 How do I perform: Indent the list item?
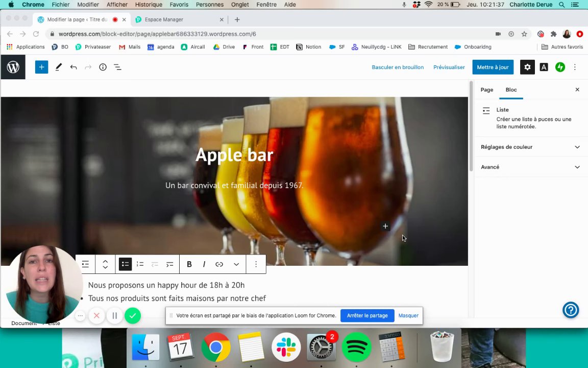[x=170, y=264]
